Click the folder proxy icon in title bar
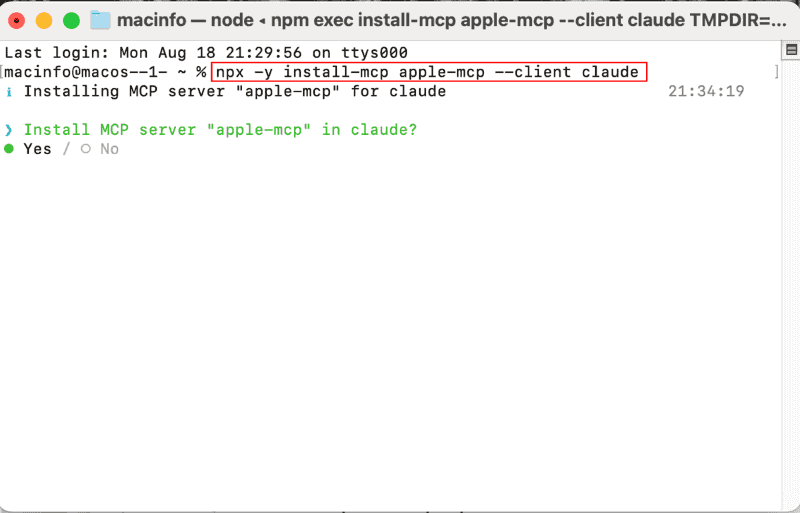Image resolution: width=800 pixels, height=513 pixels. tap(101, 20)
